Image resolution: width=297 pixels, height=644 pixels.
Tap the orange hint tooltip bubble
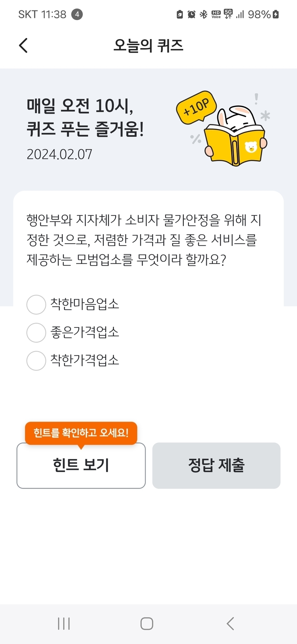point(81,433)
